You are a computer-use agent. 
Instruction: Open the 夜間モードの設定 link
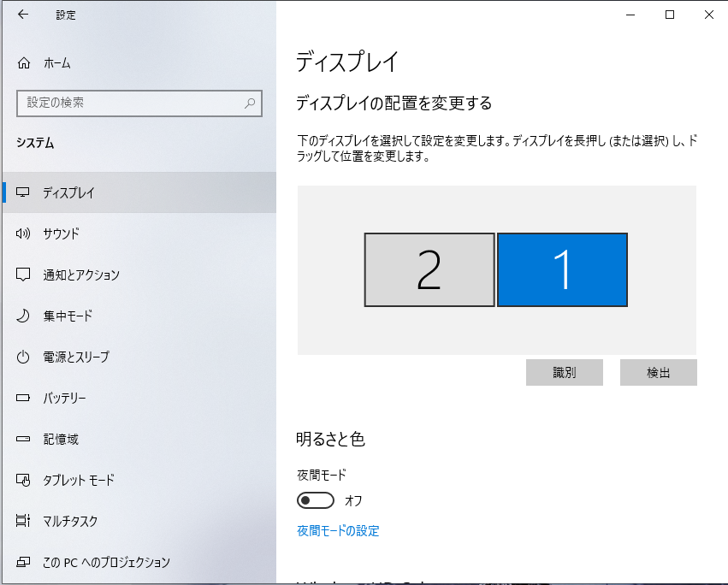click(338, 531)
